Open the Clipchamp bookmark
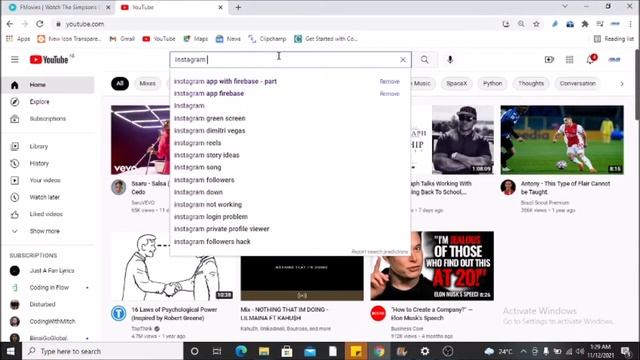Image resolution: width=640 pixels, height=360 pixels. coord(267,39)
